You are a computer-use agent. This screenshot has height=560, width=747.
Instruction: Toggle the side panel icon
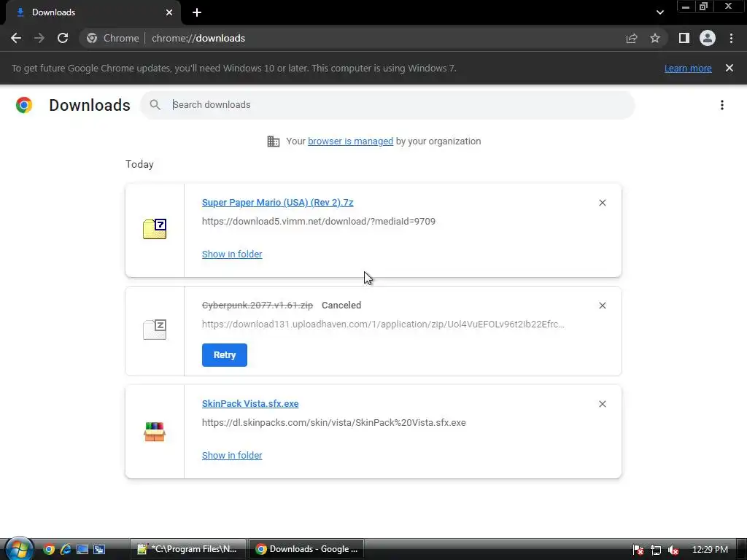[684, 38]
